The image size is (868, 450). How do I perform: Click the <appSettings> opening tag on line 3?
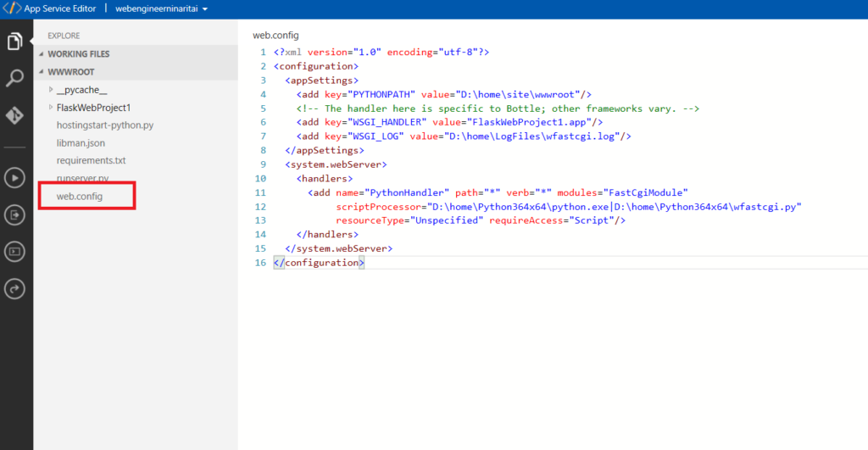[321, 81]
